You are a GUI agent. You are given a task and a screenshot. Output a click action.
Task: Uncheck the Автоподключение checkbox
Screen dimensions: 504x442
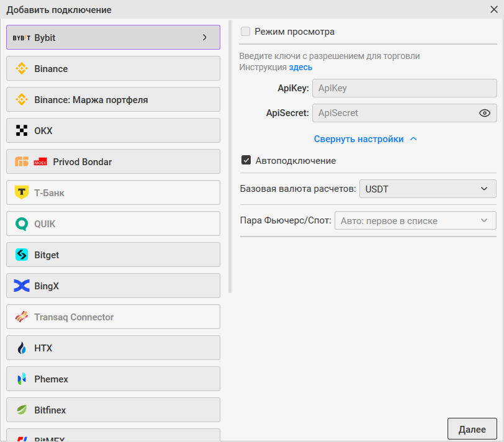(x=246, y=161)
